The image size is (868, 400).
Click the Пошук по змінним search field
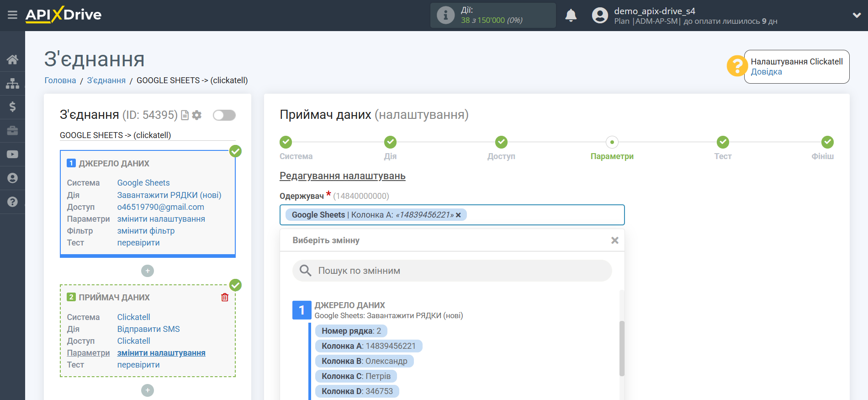click(452, 271)
